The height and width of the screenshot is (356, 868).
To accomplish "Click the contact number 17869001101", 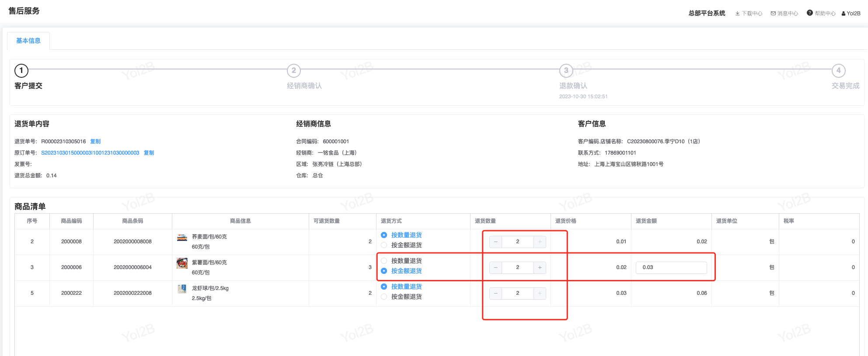I will (x=620, y=153).
